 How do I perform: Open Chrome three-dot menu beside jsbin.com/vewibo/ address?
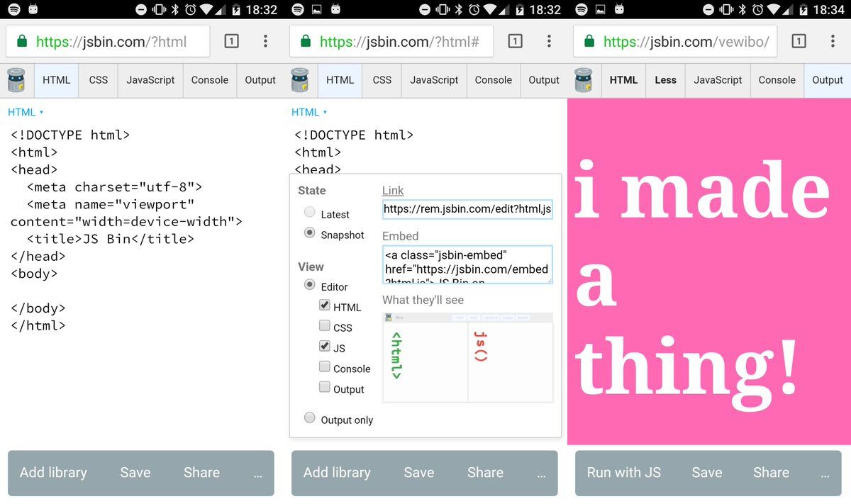coord(833,41)
